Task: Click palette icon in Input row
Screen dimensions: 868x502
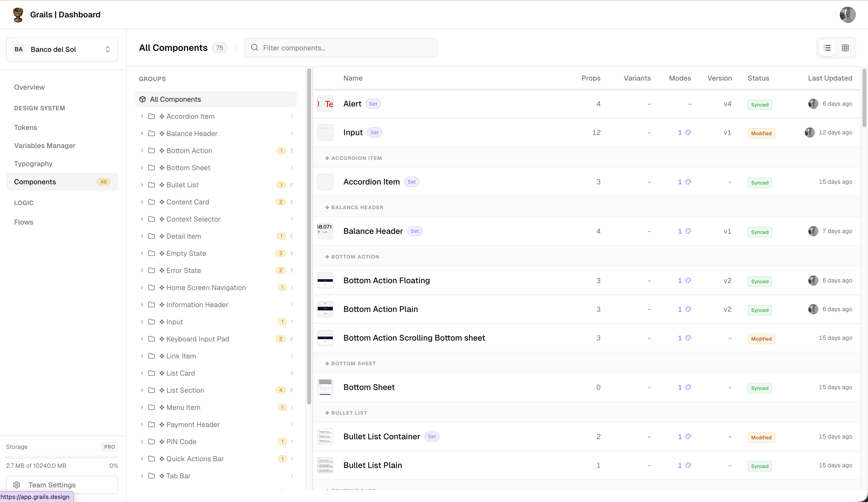Action: tap(688, 133)
